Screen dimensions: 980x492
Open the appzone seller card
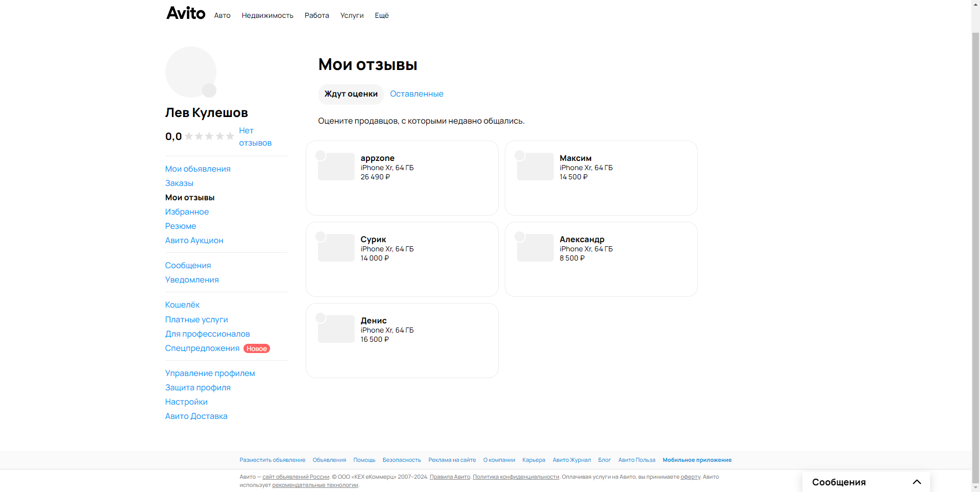(402, 178)
